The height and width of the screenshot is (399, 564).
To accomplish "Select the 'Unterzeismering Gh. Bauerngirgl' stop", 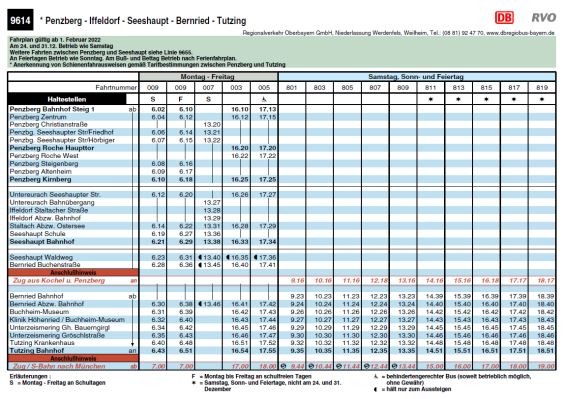I will point(60,327).
